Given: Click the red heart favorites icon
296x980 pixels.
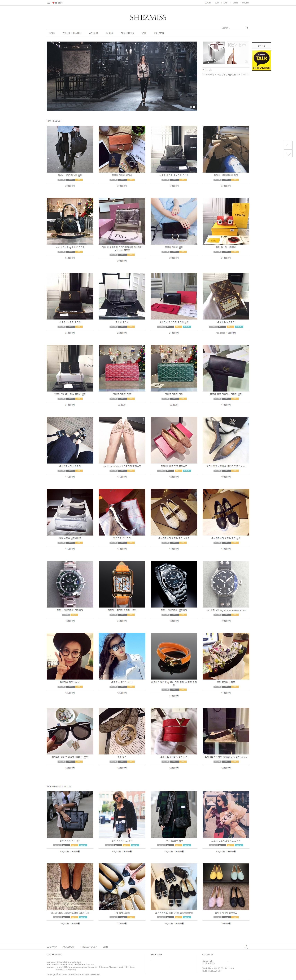Looking at the screenshot, I should (x=53, y=3).
